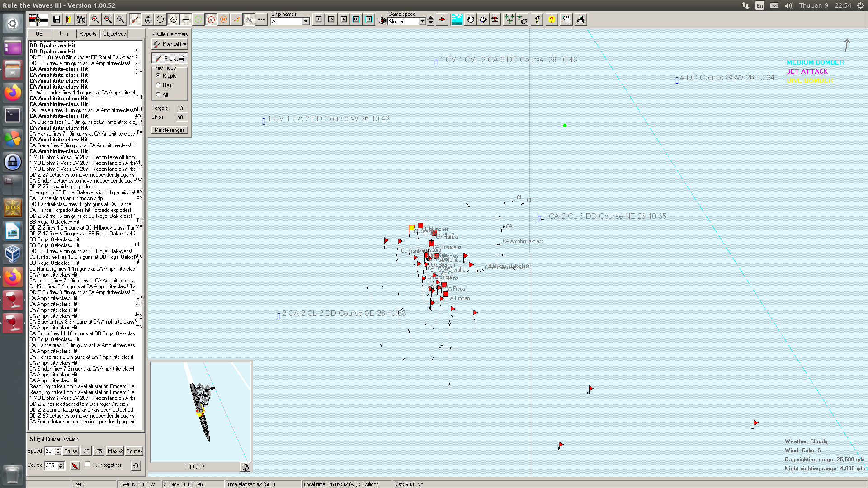The width and height of the screenshot is (868, 488).
Task: Click the red aircraft strike icon
Action: pos(495,19)
